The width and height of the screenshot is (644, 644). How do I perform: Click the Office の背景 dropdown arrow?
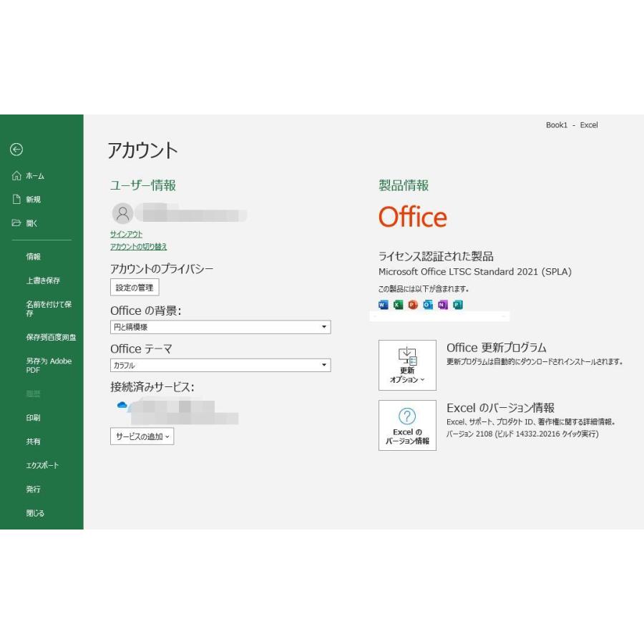pyautogui.click(x=324, y=327)
